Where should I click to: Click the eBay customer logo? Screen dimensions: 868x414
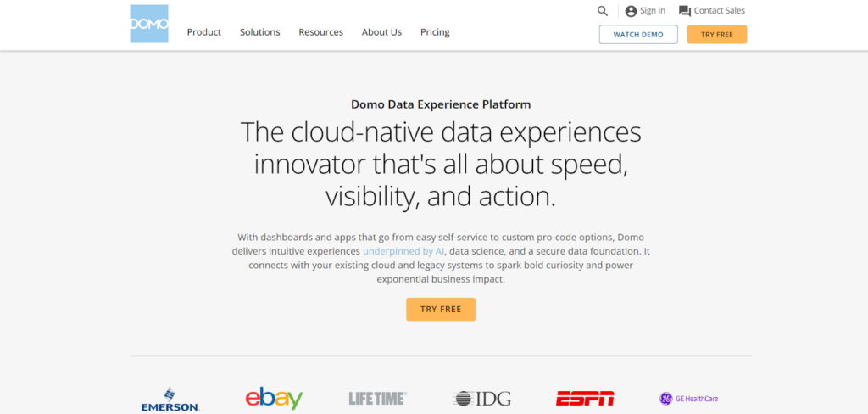pyautogui.click(x=274, y=399)
